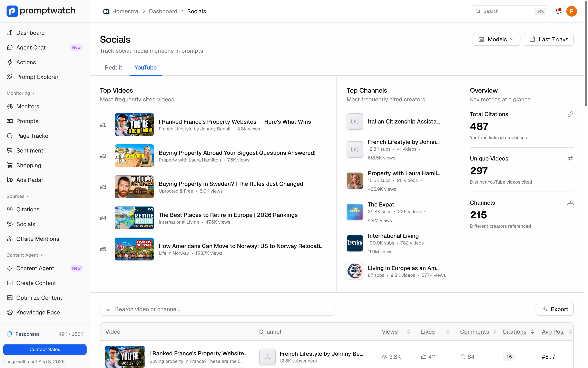Click the Page Tracker icon

point(10,136)
